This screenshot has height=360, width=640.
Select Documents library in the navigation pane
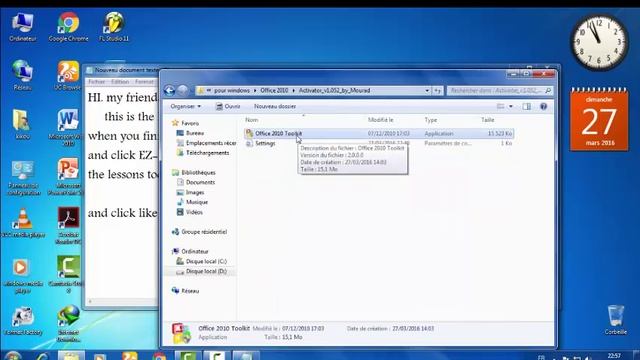click(196, 182)
